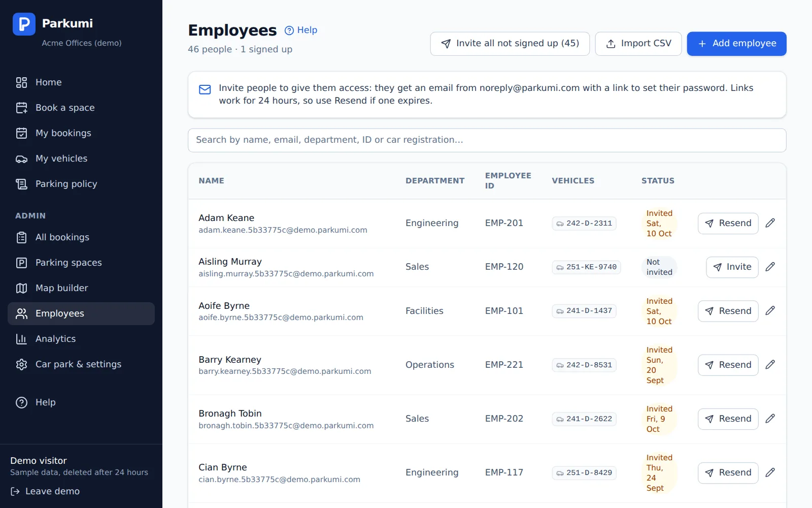Click vehicle tag 251-KE-9740
This screenshot has width=812, height=508.
586,267
